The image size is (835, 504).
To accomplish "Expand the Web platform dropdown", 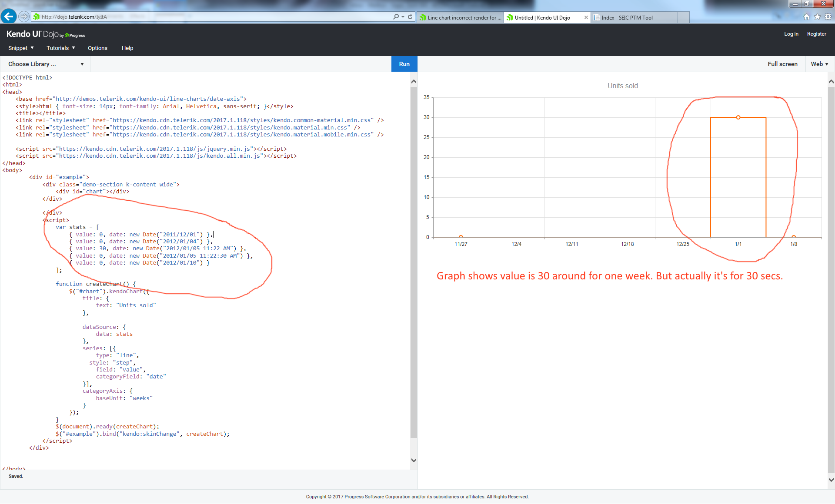I will [819, 64].
